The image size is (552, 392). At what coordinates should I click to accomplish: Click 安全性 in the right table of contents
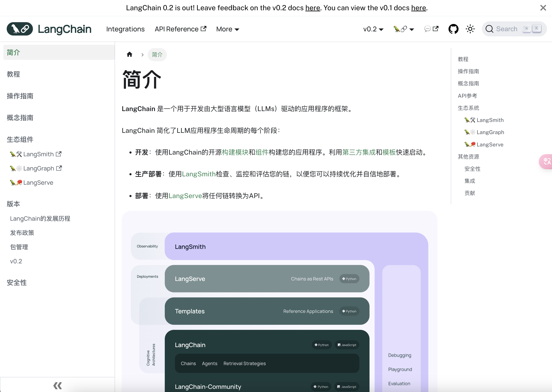pyautogui.click(x=472, y=169)
